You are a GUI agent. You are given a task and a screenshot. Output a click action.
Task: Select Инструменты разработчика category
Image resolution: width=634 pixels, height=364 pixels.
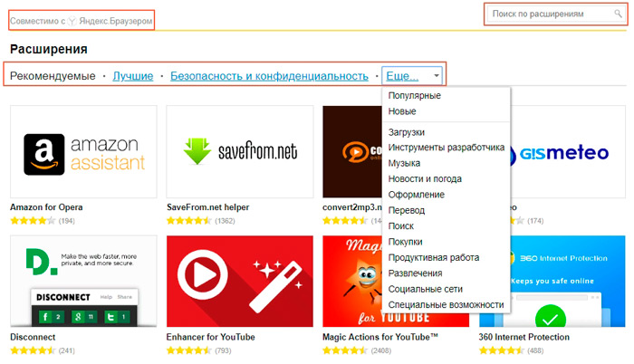click(x=447, y=148)
